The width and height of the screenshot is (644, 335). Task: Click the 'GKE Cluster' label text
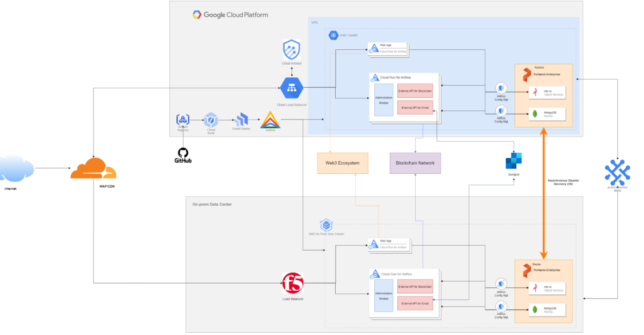349,35
